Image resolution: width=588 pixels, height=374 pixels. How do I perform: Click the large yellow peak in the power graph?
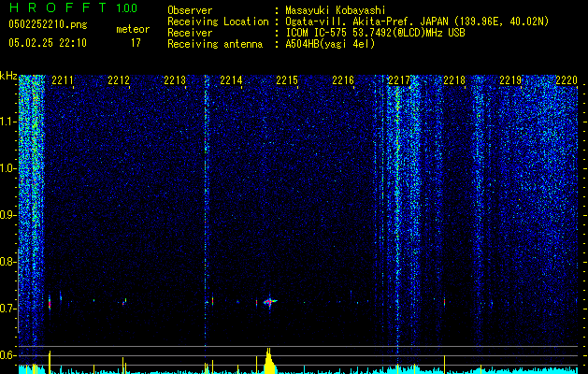[x=269, y=361]
